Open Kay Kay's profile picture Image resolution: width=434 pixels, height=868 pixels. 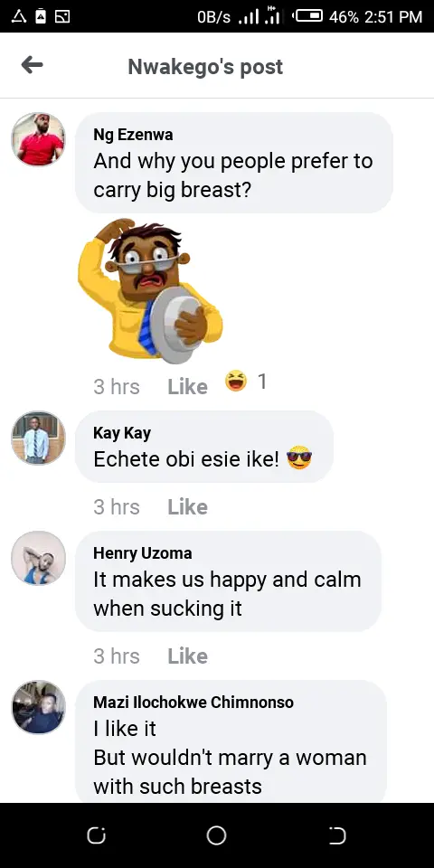38,438
